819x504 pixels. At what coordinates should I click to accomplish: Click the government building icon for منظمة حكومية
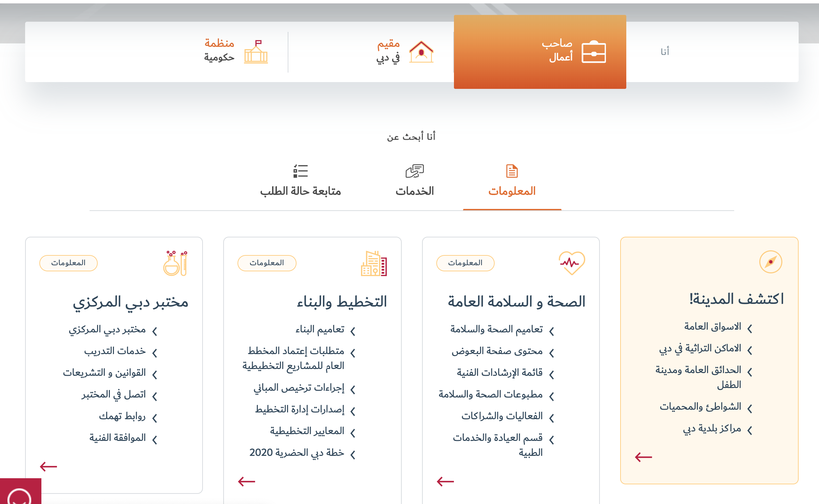pos(256,52)
